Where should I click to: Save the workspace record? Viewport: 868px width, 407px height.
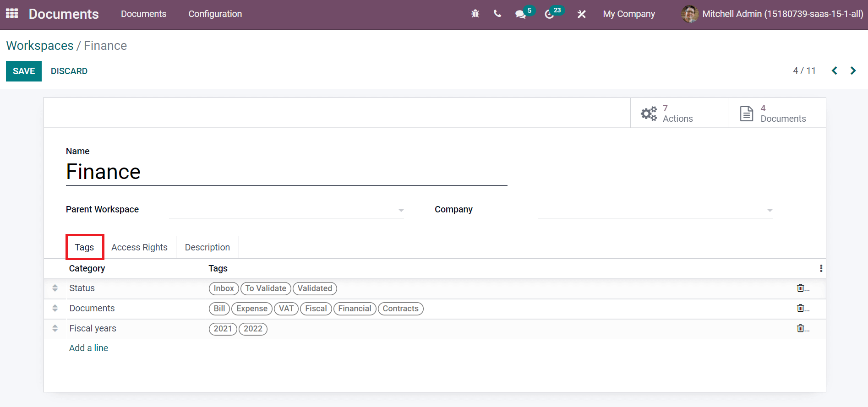[24, 71]
